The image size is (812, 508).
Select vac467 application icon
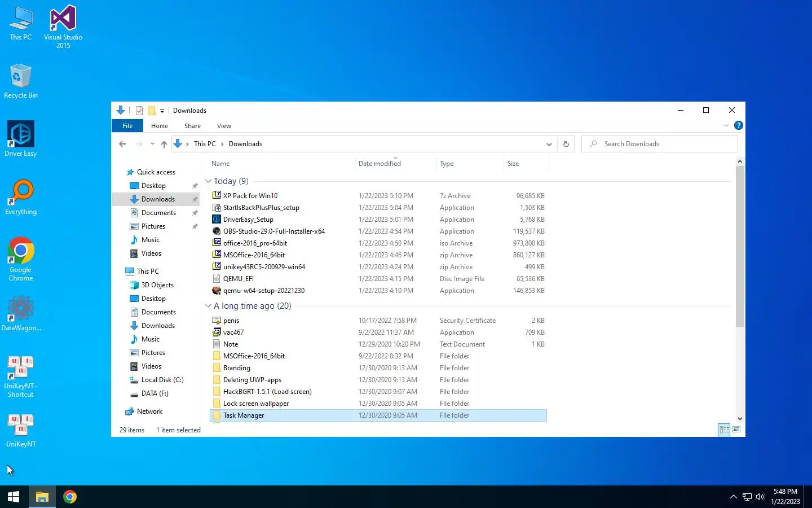(217, 332)
